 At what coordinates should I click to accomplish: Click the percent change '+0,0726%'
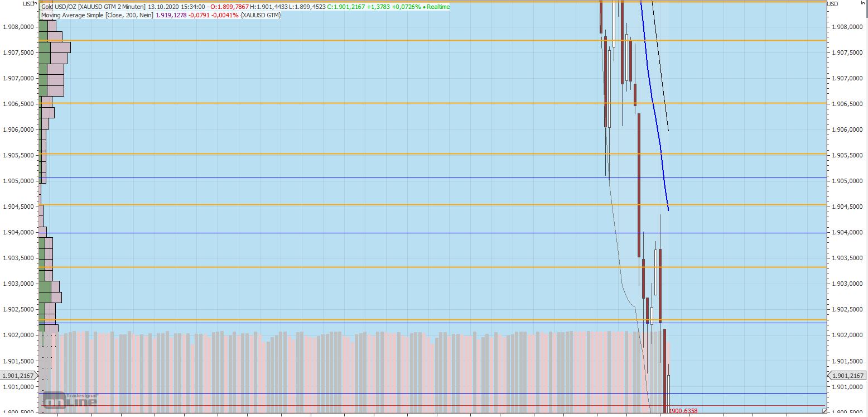(406, 7)
